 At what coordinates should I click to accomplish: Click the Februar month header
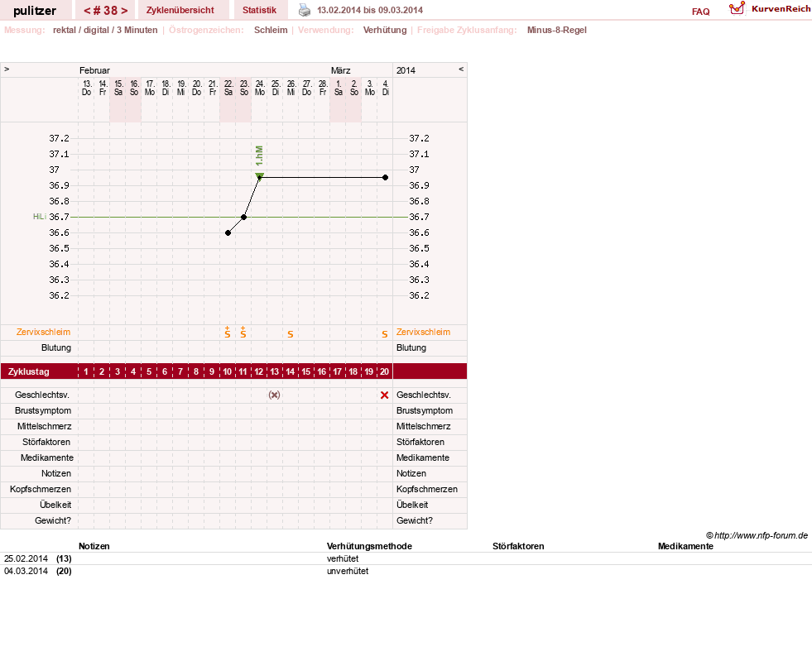[94, 70]
